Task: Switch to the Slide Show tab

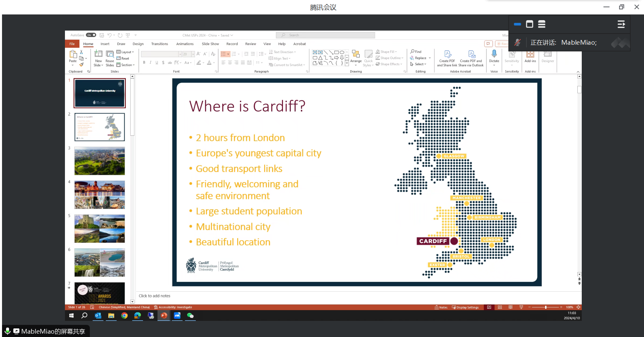Action: [x=210, y=44]
